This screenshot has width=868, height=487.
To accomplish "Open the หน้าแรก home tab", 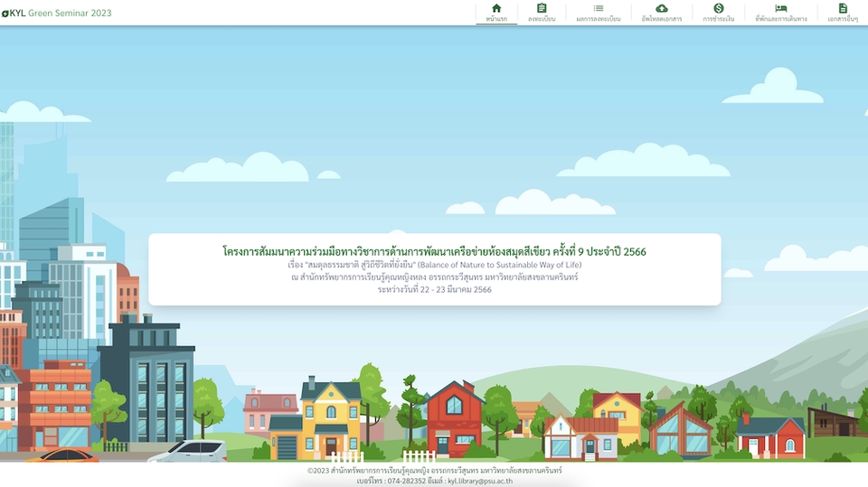I will pos(496,13).
